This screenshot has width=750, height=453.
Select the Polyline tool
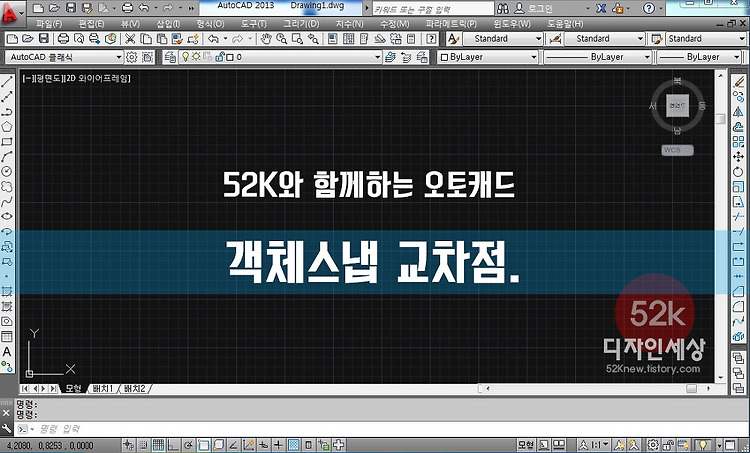click(x=7, y=112)
